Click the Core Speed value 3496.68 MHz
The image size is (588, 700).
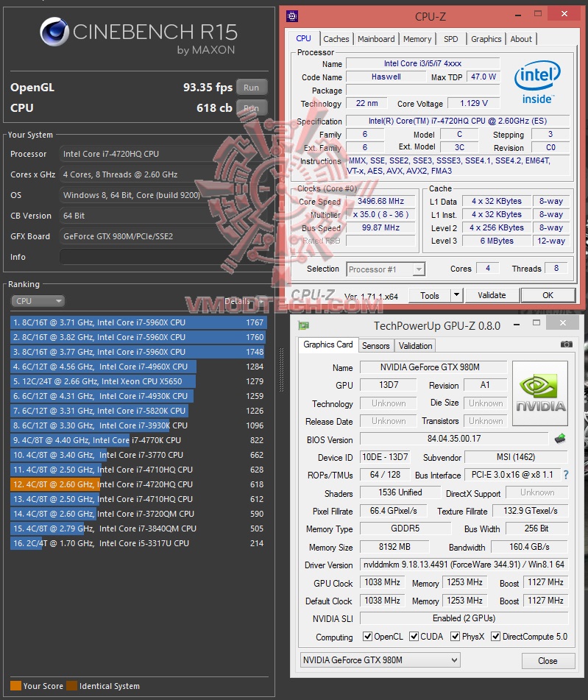coord(380,201)
